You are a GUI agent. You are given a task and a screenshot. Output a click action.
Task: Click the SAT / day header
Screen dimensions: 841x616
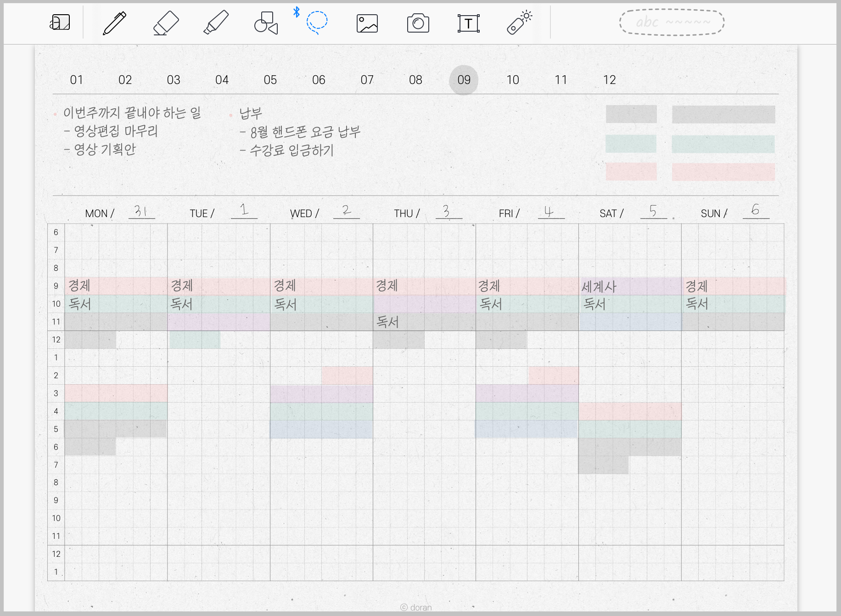(611, 213)
